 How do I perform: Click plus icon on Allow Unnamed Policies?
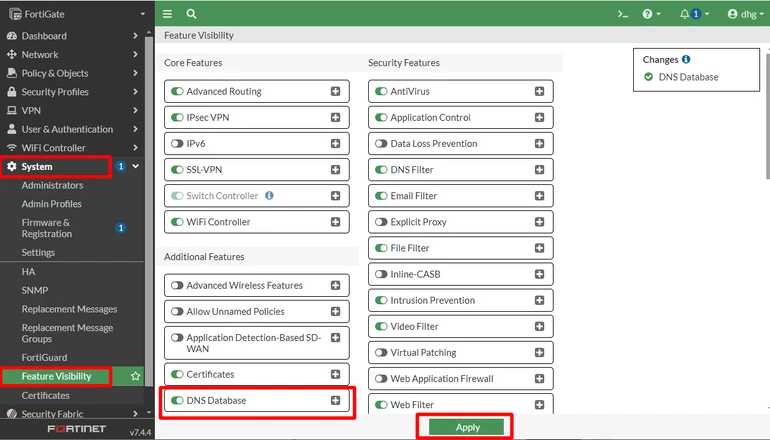(x=335, y=311)
